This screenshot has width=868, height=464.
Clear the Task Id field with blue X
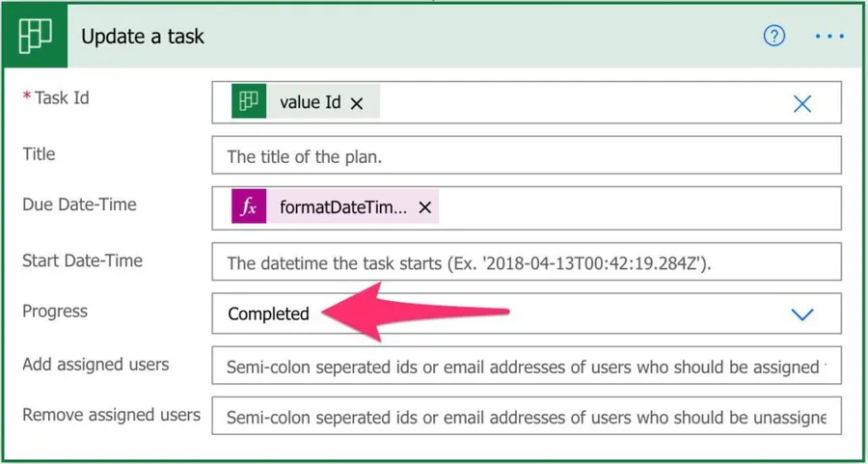pos(801,103)
